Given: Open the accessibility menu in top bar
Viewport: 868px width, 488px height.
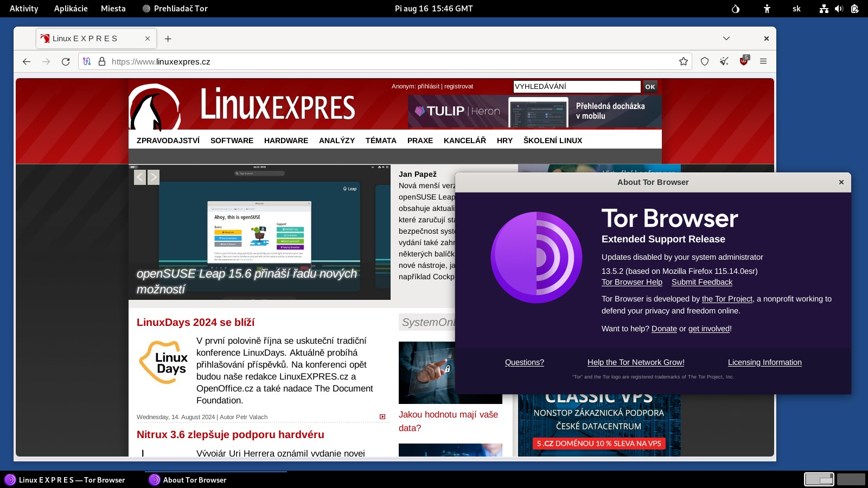Looking at the screenshot, I should coord(767,9).
